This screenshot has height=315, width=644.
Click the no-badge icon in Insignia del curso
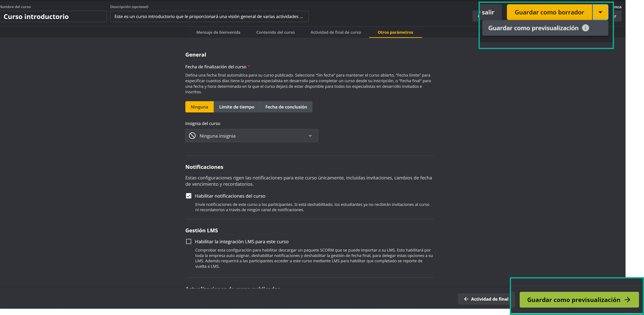pyautogui.click(x=192, y=136)
